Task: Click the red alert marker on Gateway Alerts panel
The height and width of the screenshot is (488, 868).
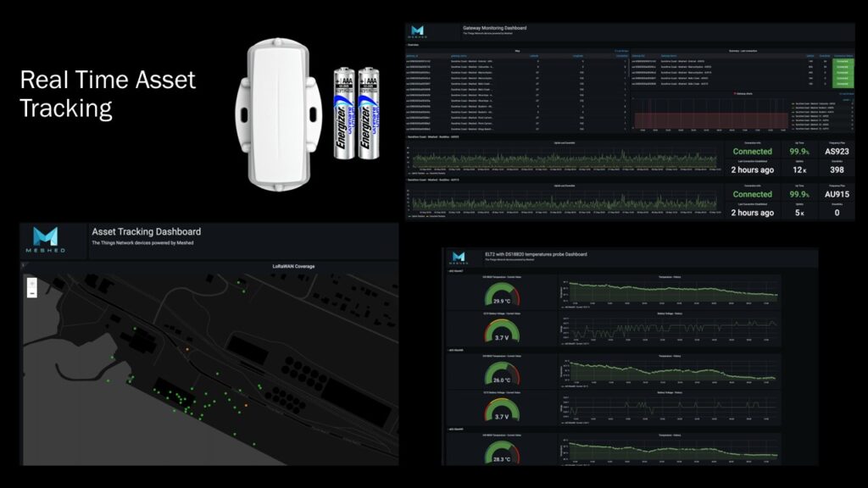Action: 734,93
